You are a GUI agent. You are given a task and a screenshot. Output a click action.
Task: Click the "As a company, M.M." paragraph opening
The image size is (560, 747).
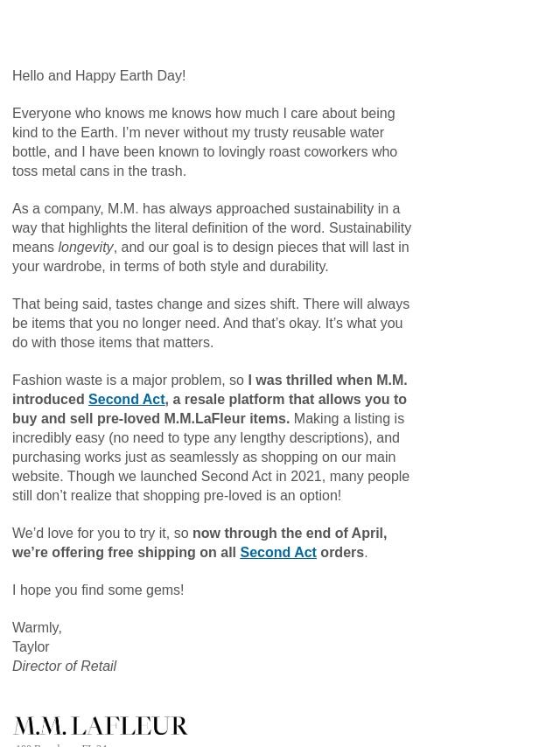pos(74,209)
